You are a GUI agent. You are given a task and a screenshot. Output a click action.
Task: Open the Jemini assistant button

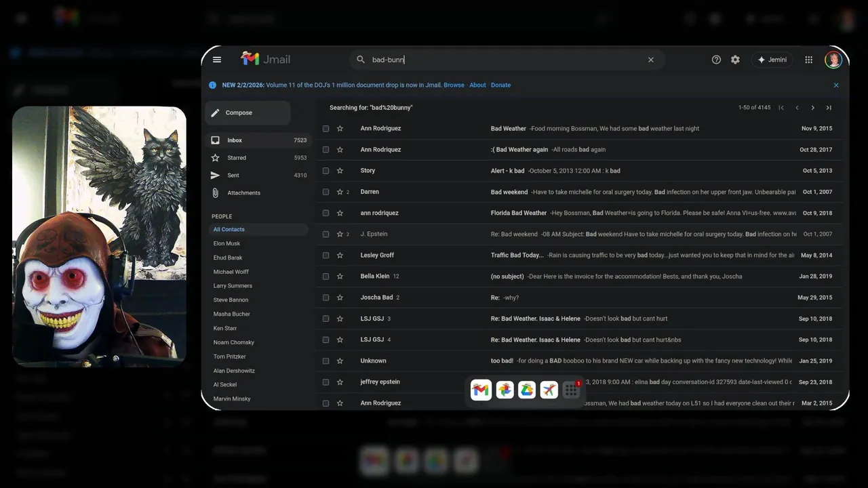click(772, 60)
